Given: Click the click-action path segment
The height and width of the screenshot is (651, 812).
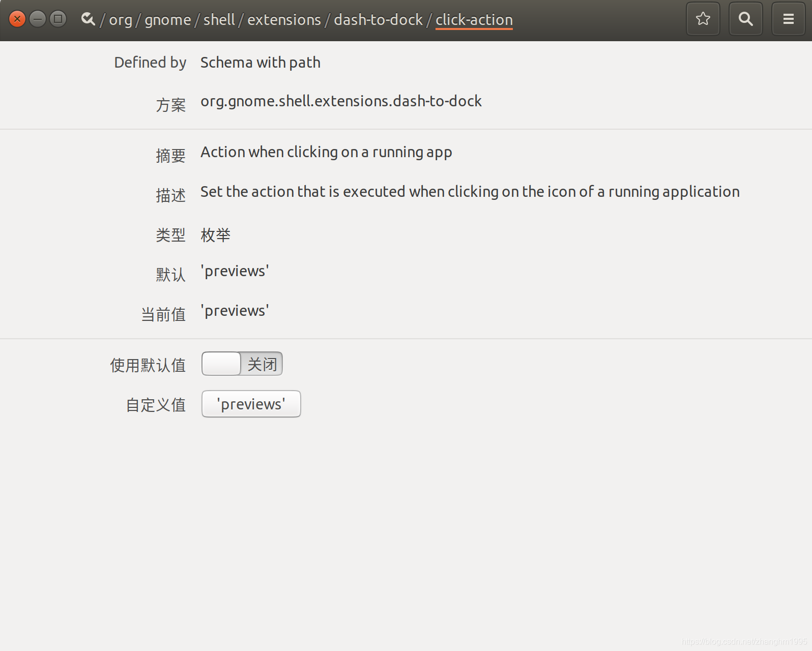Looking at the screenshot, I should coord(474,19).
